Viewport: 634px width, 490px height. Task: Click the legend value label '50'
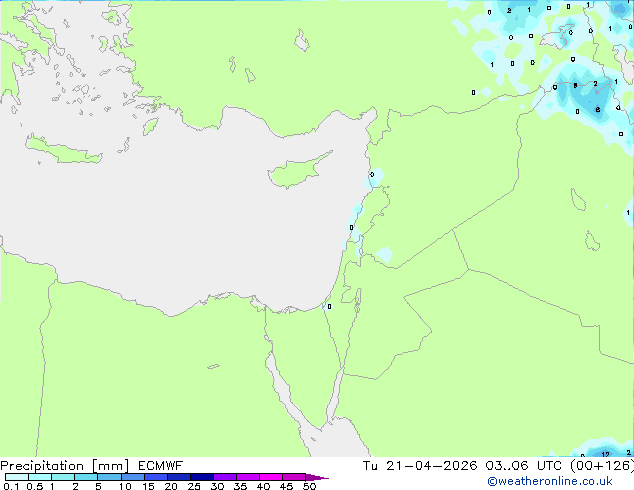point(309,486)
